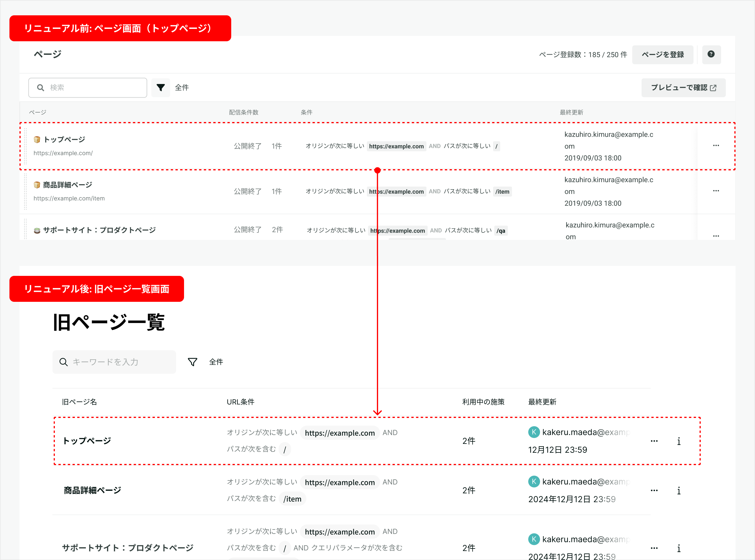Click the サポートサイト:プロダクトページ name in 旧 list

127,548
